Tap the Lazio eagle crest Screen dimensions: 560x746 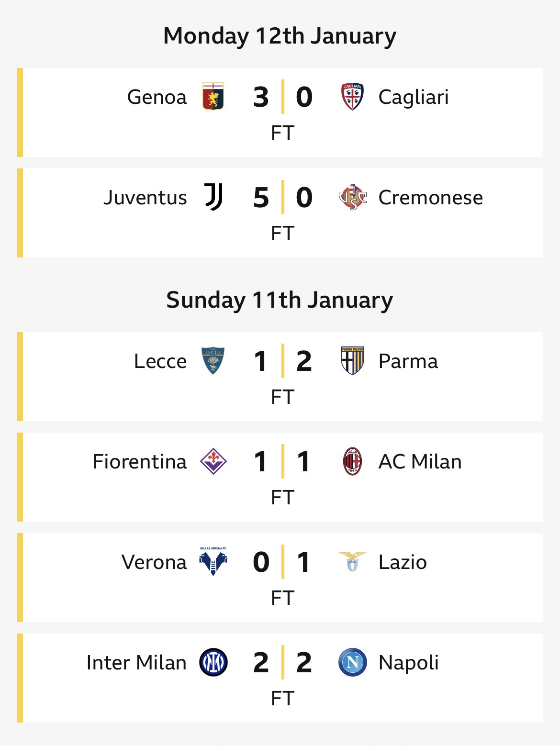[352, 562]
